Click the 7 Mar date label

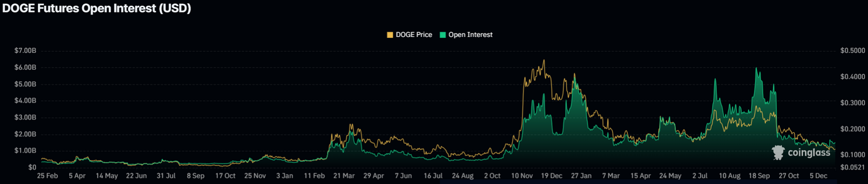[610, 176]
